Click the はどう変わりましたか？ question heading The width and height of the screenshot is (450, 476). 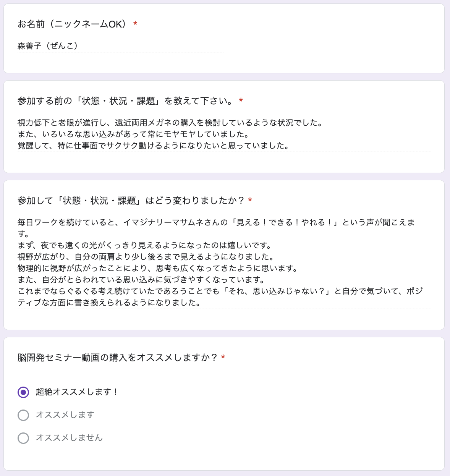click(131, 201)
